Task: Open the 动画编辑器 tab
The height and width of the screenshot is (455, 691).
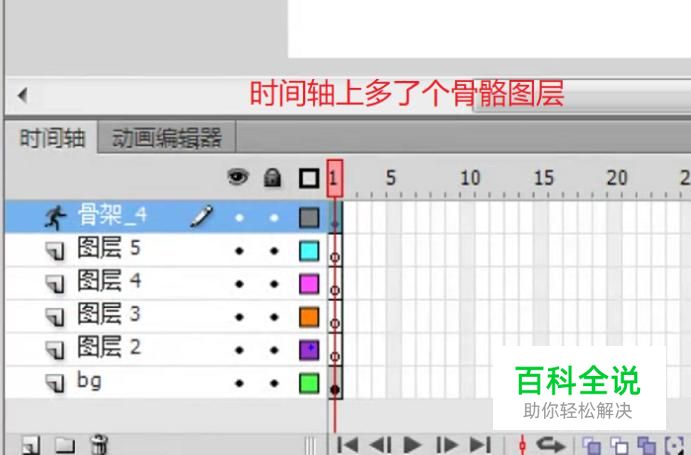Action: pyautogui.click(x=167, y=138)
